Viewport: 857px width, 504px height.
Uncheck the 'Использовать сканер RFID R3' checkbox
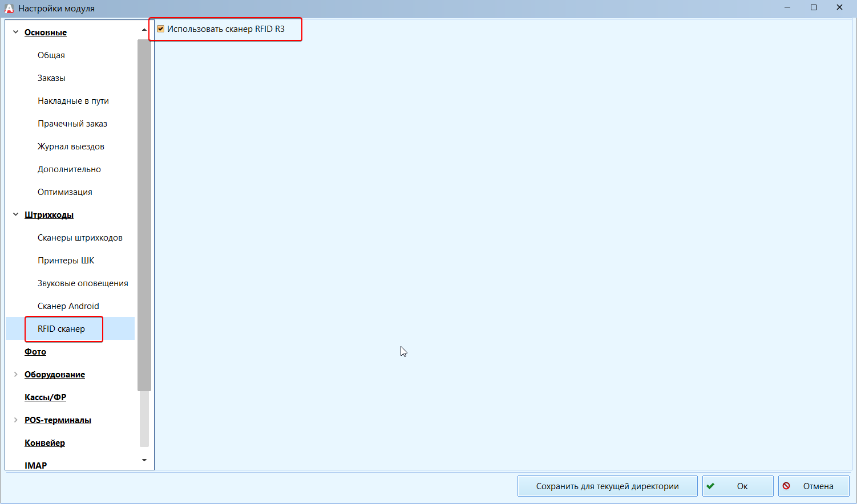[161, 29]
